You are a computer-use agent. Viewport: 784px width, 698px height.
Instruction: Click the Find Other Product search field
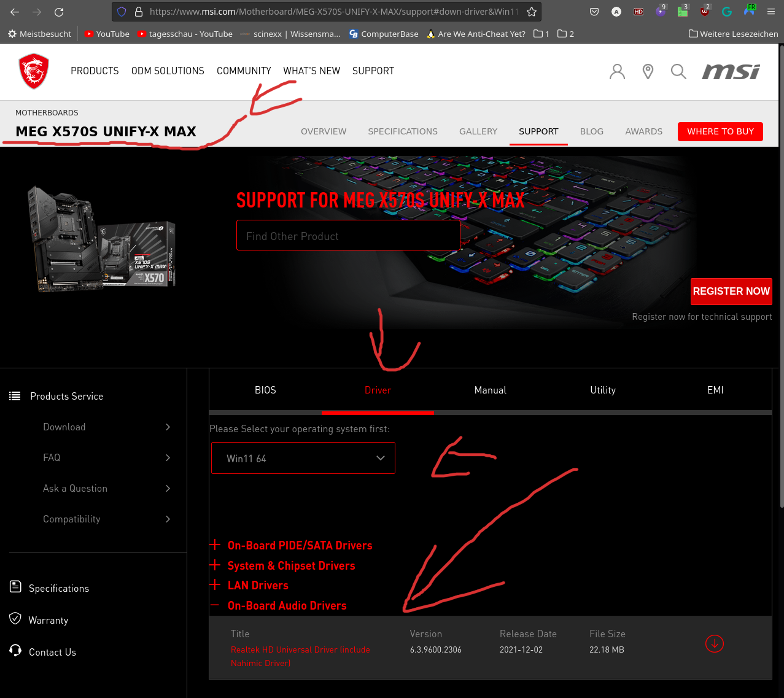[348, 235]
